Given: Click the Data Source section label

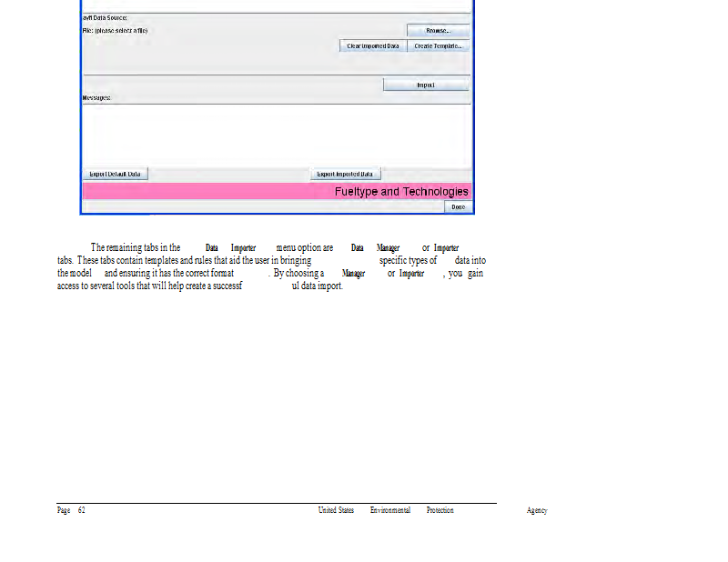Looking at the screenshot, I should [x=105, y=18].
